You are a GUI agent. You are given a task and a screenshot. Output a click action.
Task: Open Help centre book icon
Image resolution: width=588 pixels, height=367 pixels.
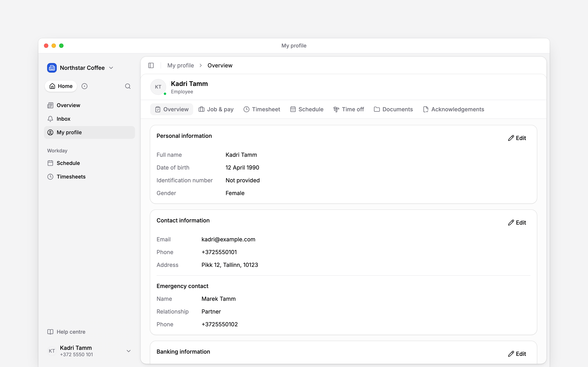tap(50, 332)
